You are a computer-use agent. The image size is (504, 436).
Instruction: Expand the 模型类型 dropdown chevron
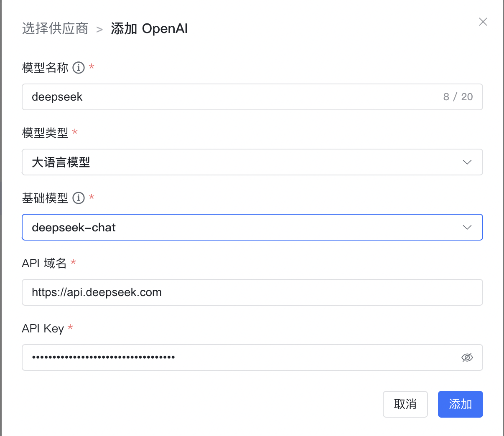tap(467, 162)
